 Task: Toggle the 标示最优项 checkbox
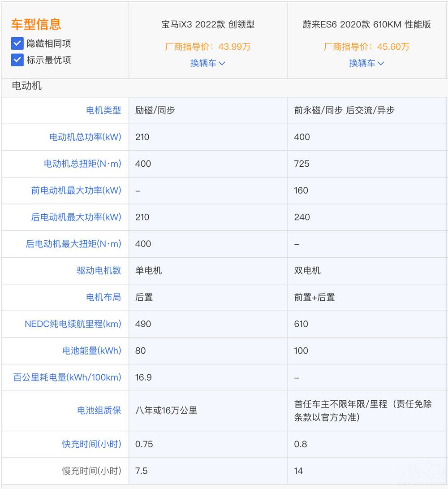pos(17,60)
